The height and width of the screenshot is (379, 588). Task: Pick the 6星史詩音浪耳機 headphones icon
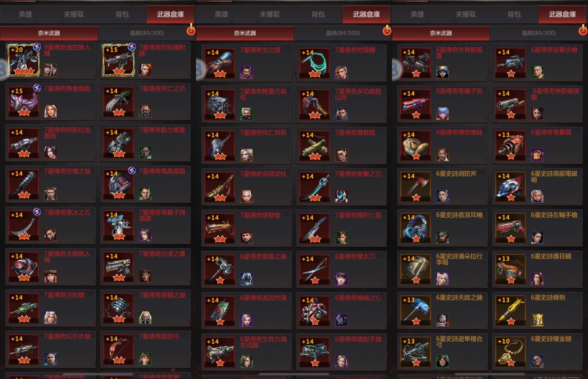(x=416, y=228)
